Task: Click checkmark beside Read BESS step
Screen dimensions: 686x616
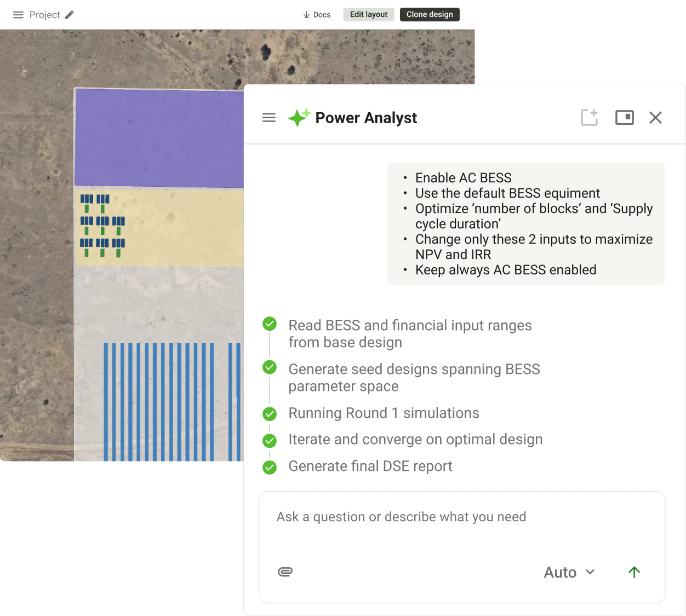Action: coord(270,324)
